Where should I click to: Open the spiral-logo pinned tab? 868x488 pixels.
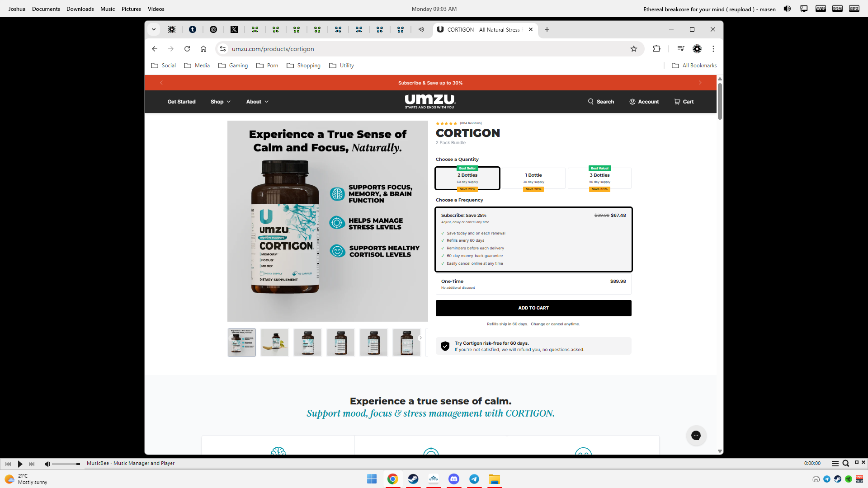[213, 29]
